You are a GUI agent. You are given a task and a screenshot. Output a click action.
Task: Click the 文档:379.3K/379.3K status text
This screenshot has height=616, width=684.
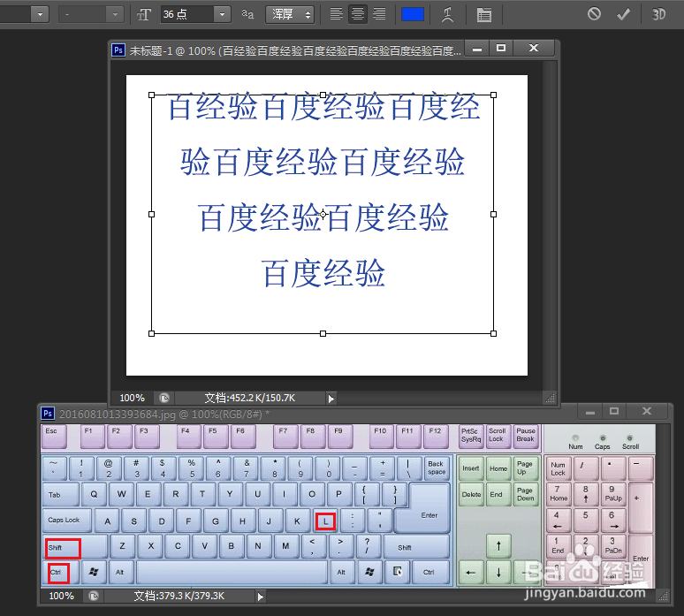(x=179, y=596)
